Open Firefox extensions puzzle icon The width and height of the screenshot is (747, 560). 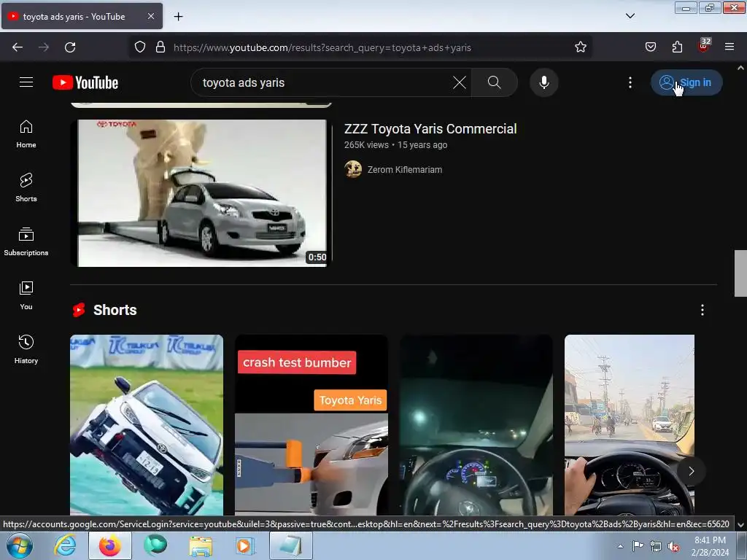tap(677, 47)
